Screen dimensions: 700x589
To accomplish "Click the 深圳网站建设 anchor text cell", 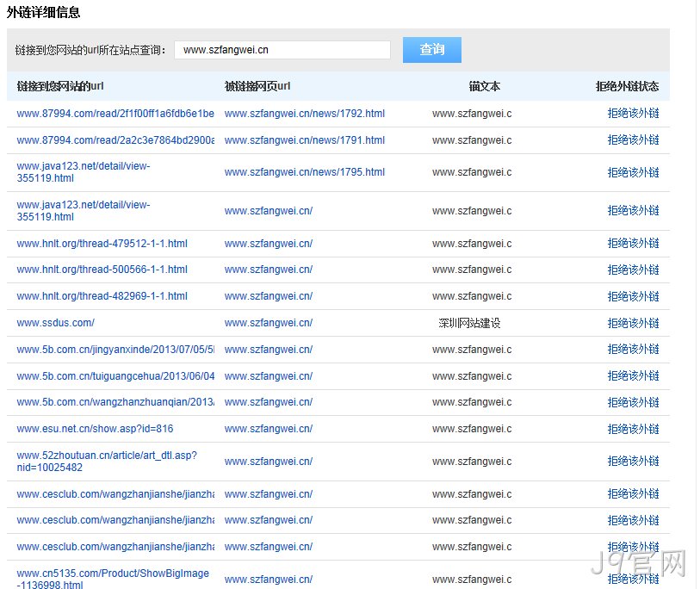I will click(x=469, y=323).
